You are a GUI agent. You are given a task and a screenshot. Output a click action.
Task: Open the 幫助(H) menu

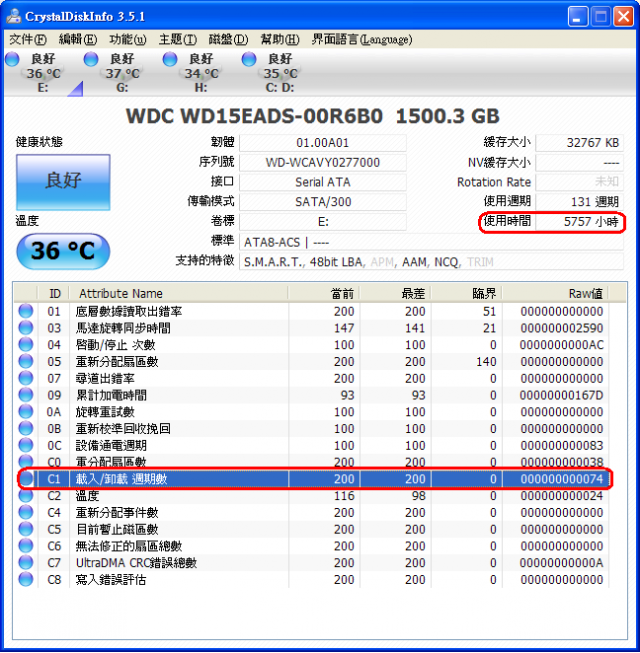pos(280,40)
